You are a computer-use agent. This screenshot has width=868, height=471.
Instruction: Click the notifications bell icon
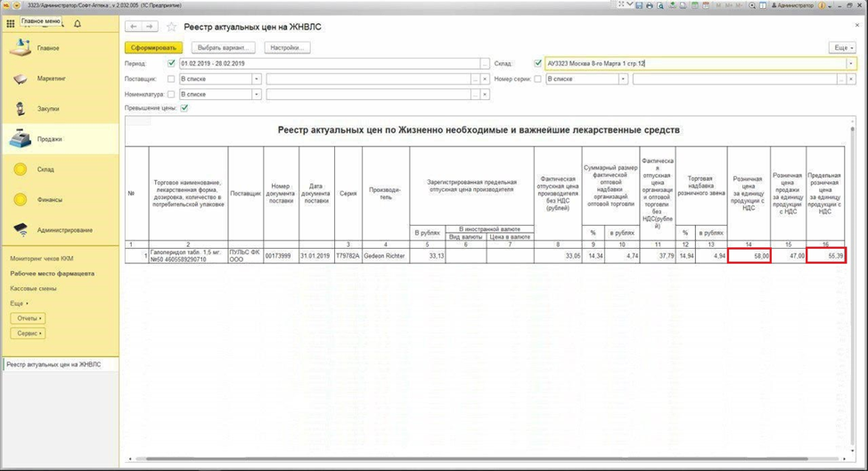[x=78, y=23]
